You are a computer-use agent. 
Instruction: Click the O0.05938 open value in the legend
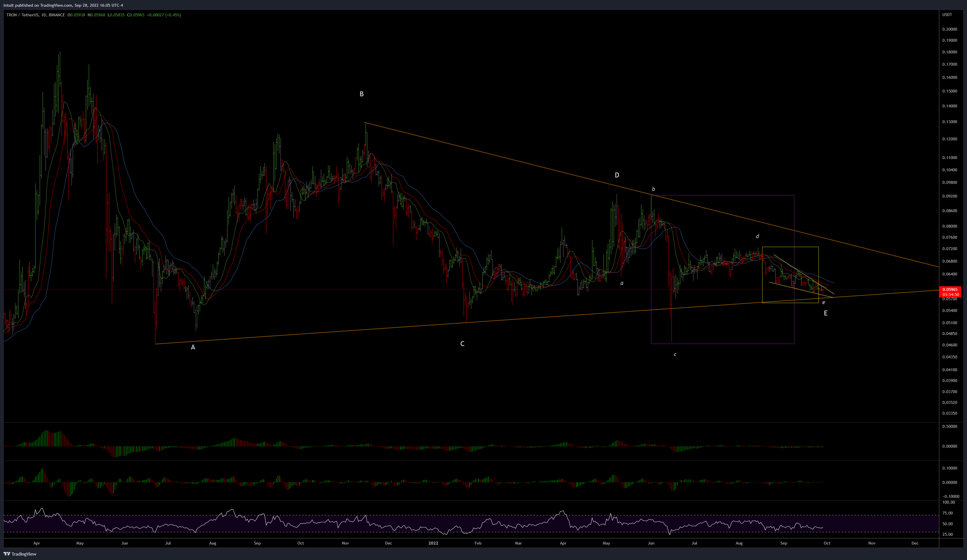77,15
